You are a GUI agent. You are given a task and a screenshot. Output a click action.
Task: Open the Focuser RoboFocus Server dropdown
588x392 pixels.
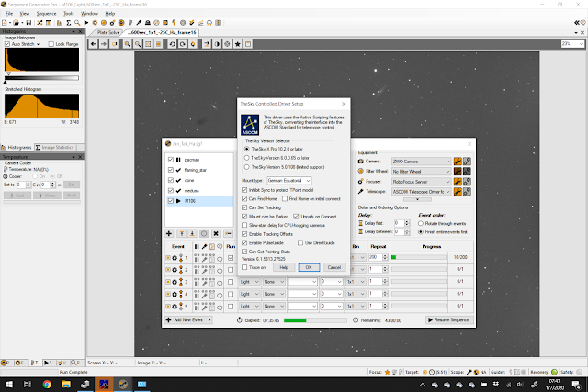pos(421,182)
